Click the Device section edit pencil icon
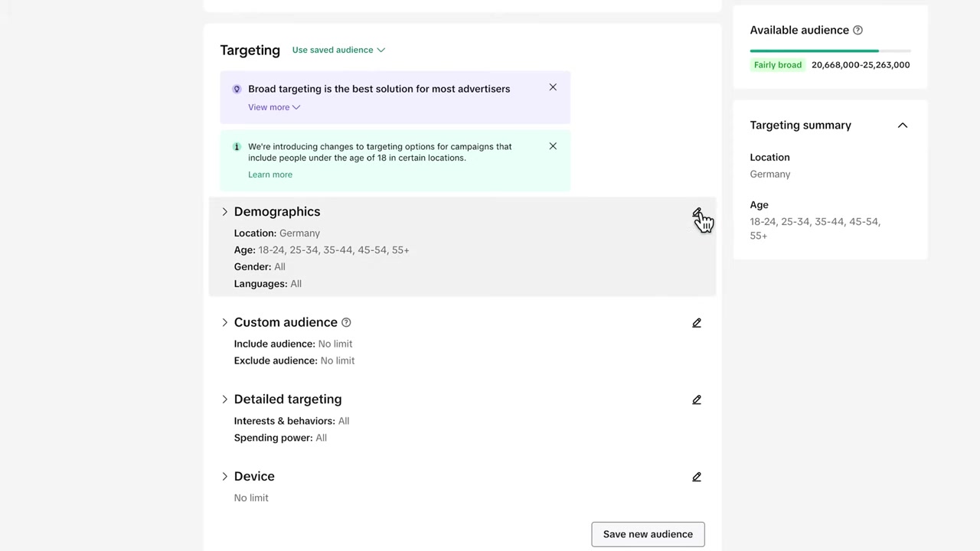Image resolution: width=980 pixels, height=551 pixels. [x=697, y=477]
